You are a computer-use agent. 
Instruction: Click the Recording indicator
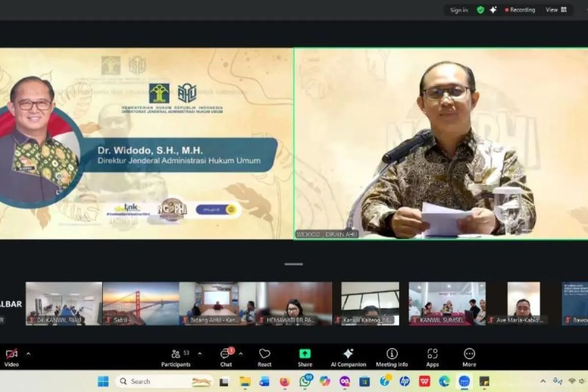520,10
